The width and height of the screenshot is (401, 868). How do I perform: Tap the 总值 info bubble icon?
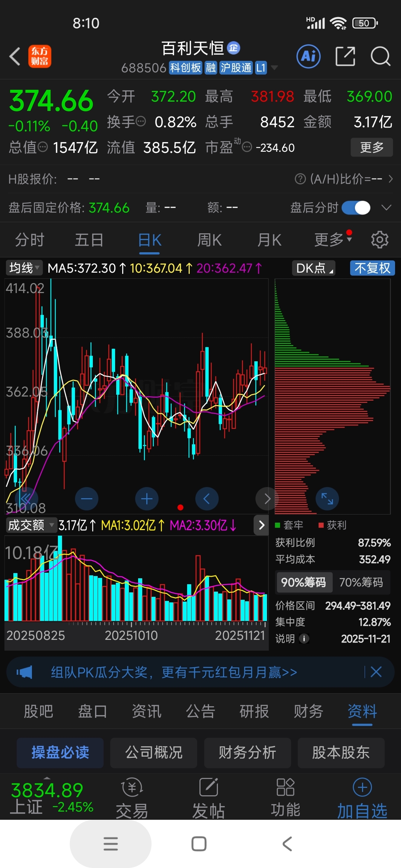pyautogui.click(x=43, y=147)
